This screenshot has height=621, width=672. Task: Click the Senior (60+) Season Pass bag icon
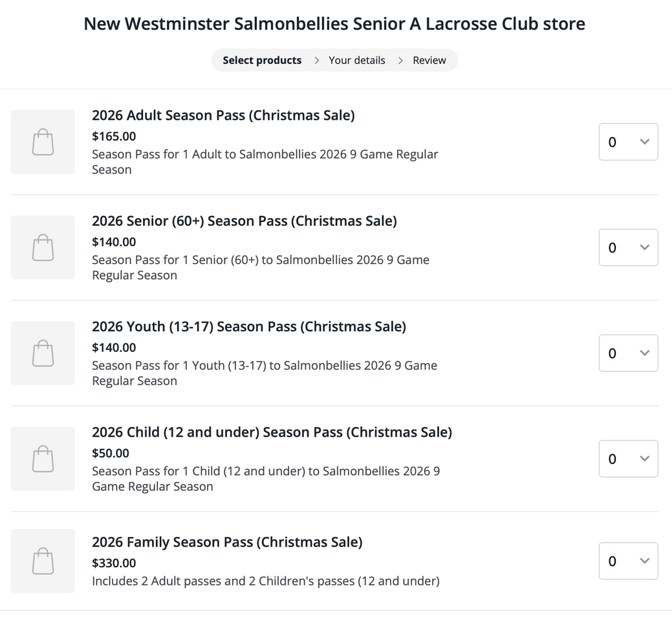(43, 247)
